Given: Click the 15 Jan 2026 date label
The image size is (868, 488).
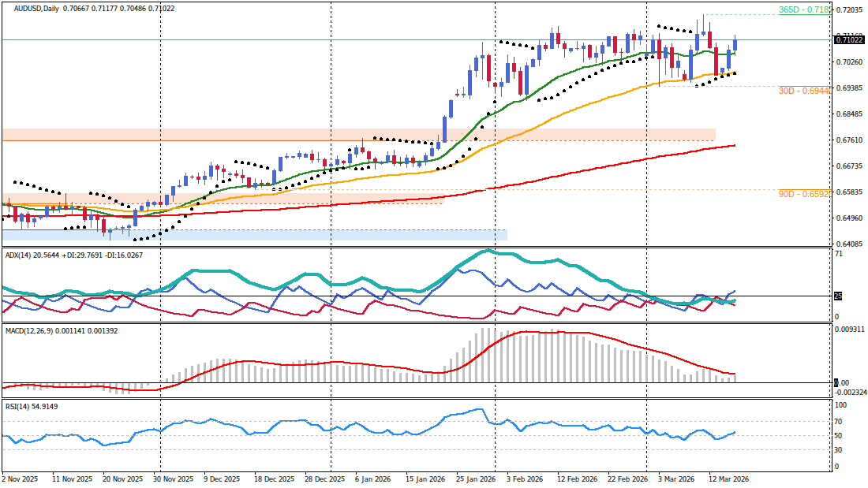Looking at the screenshot, I should click(425, 479).
